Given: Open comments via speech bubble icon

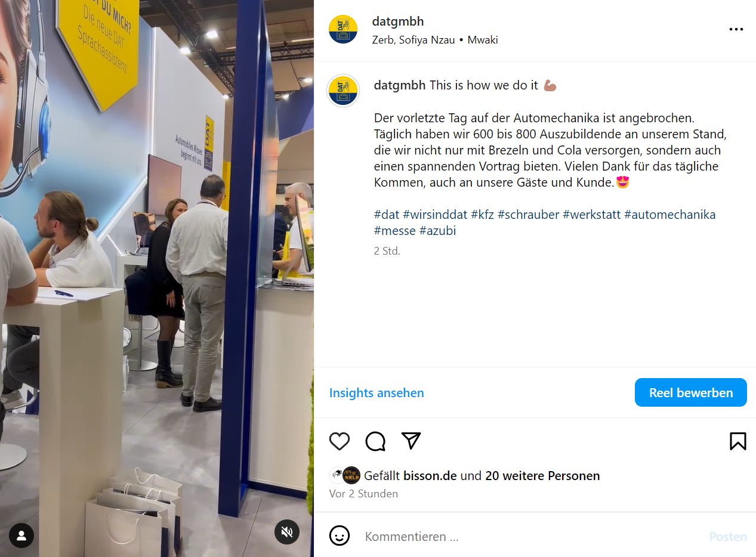Looking at the screenshot, I should (375, 441).
